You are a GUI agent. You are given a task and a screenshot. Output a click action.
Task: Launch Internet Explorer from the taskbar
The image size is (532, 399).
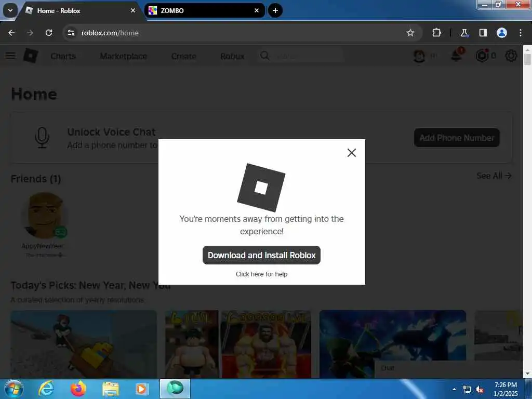tap(46, 389)
